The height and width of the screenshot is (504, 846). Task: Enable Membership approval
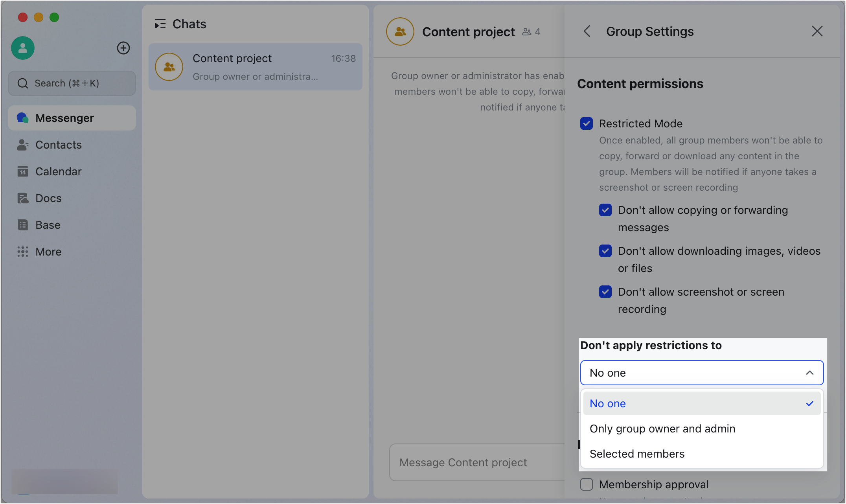[x=586, y=484]
